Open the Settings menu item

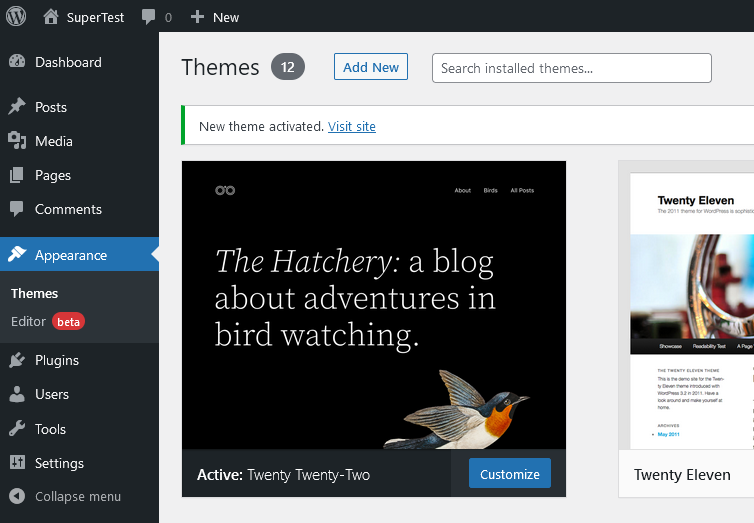point(59,463)
